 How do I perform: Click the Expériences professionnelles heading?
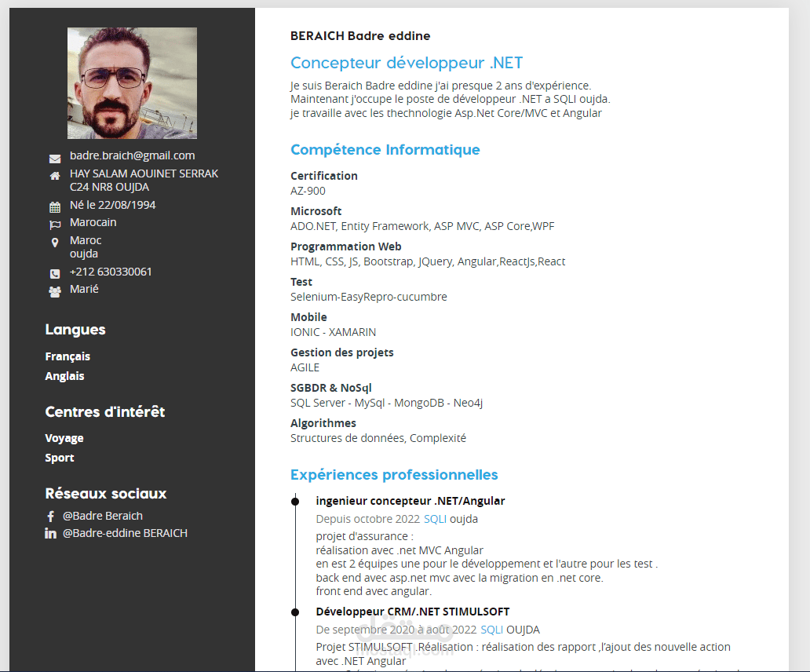(x=394, y=475)
